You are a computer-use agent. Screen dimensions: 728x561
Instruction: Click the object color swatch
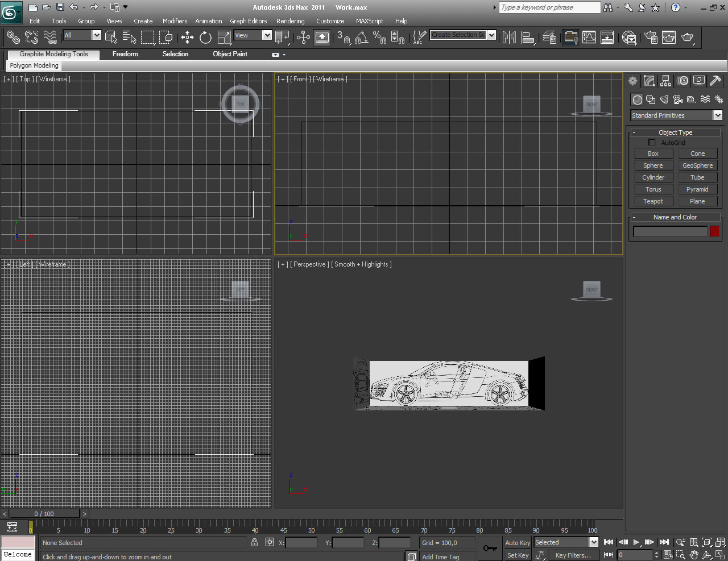tap(714, 231)
